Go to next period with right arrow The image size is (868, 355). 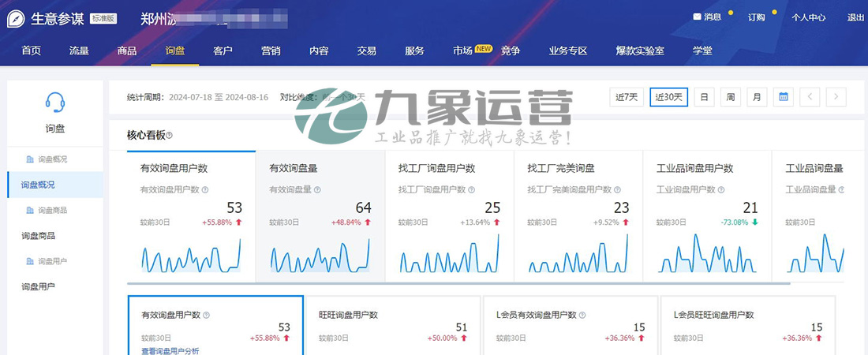tap(836, 97)
